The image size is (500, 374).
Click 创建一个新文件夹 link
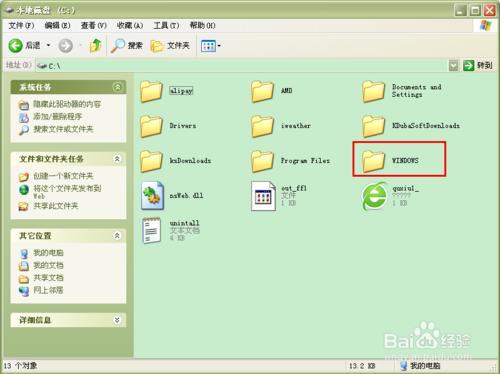pos(63,176)
